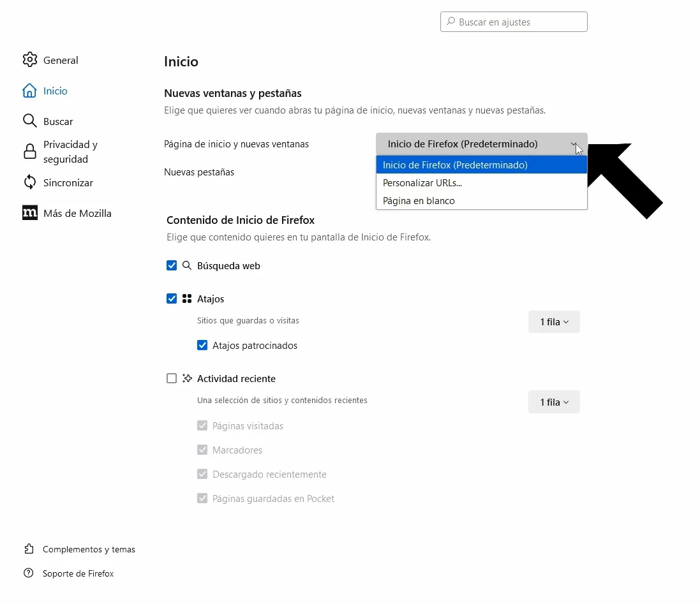
Task: Open Más de Mozilla logo icon
Action: tap(30, 213)
